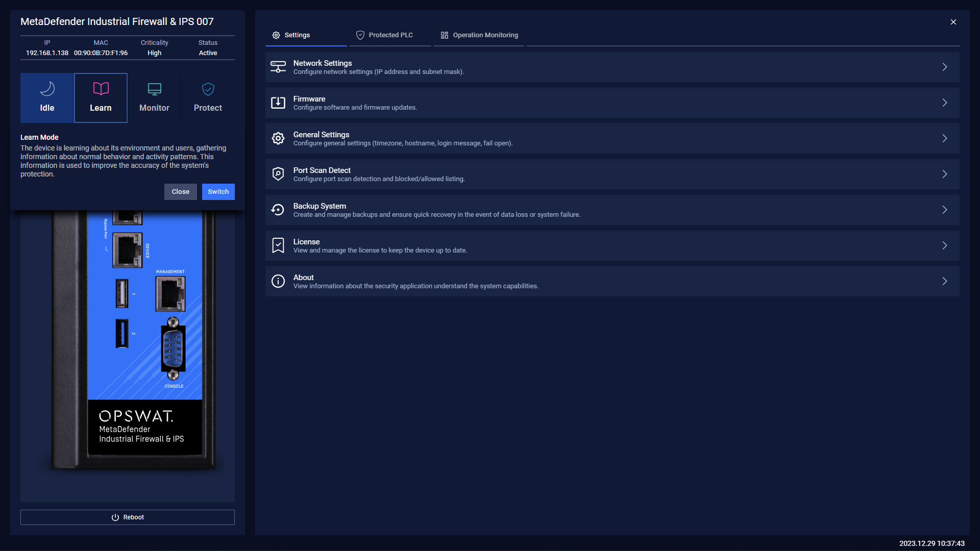The width and height of the screenshot is (980, 551).
Task: Click IP address 192.168.1.138
Action: pyautogui.click(x=47, y=53)
